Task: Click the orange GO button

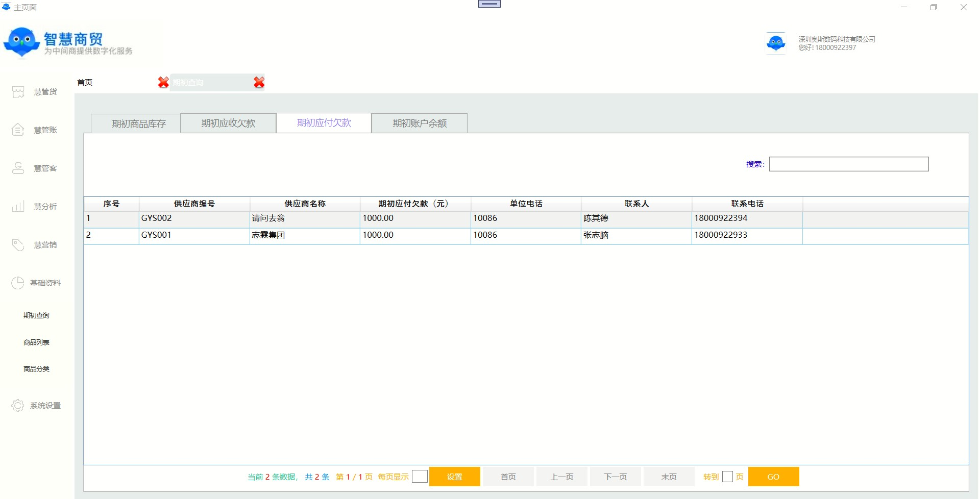Action: coord(774,477)
